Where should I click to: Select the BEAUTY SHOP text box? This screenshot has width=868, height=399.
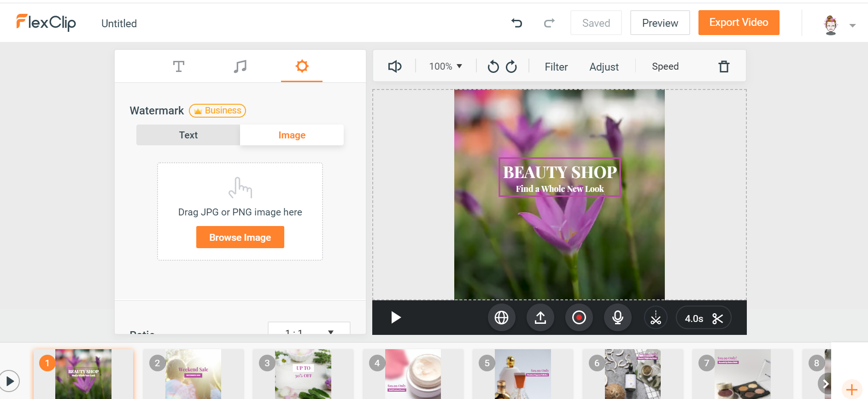click(560, 178)
